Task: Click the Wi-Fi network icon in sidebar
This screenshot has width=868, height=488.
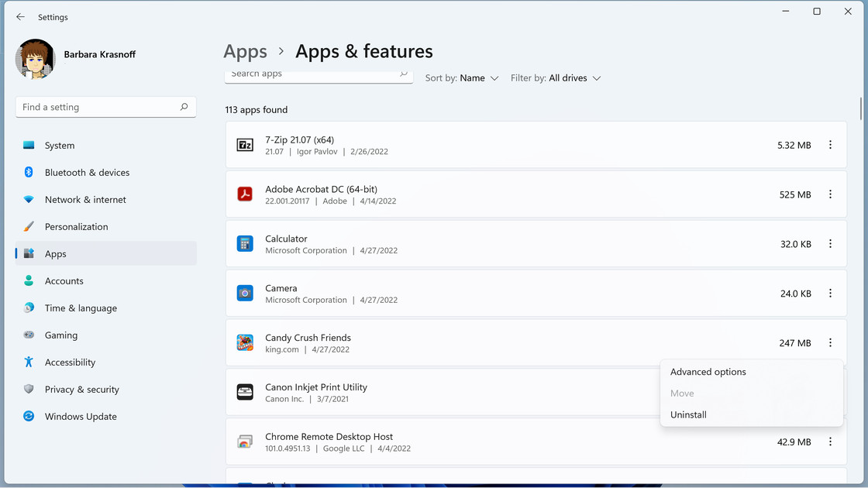Action: pos(29,199)
